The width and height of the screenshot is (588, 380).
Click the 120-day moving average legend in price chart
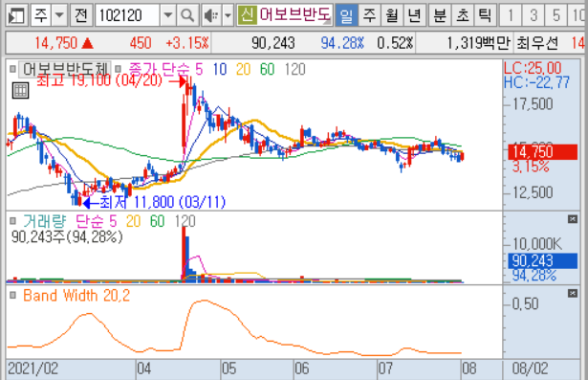pyautogui.click(x=294, y=69)
